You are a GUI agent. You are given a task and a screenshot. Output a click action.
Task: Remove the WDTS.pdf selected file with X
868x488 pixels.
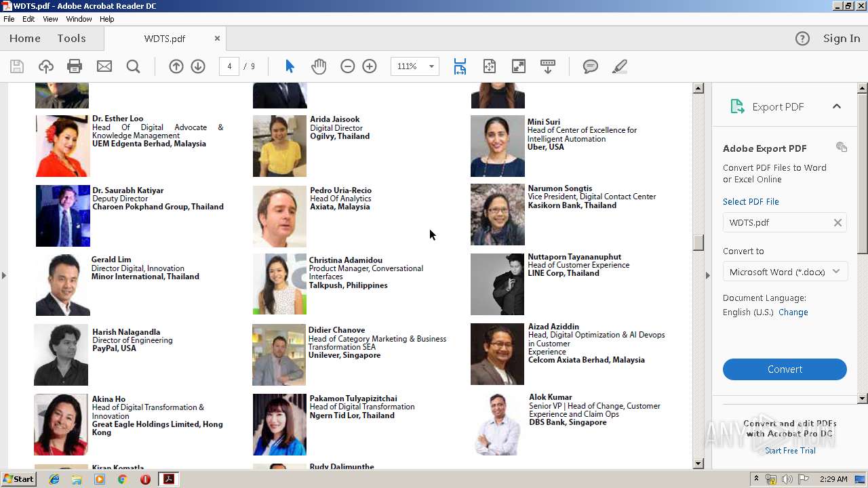click(837, 222)
